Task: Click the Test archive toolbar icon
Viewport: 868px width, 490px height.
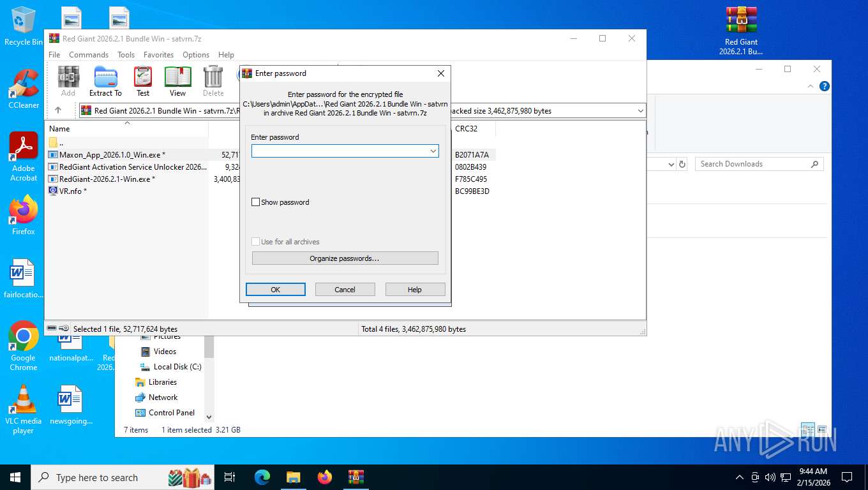Action: click(143, 81)
